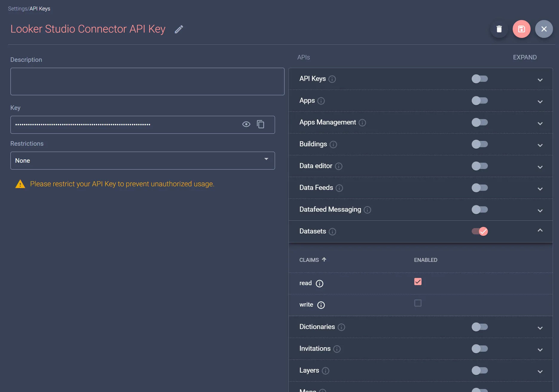This screenshot has height=392, width=559.
Task: Open info icon next to write claim
Action: [321, 305]
